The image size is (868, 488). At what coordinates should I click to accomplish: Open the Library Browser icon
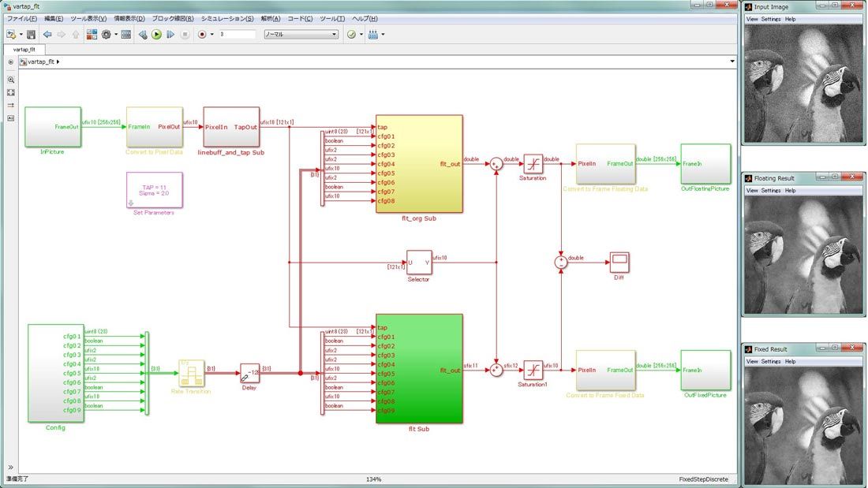coord(92,35)
